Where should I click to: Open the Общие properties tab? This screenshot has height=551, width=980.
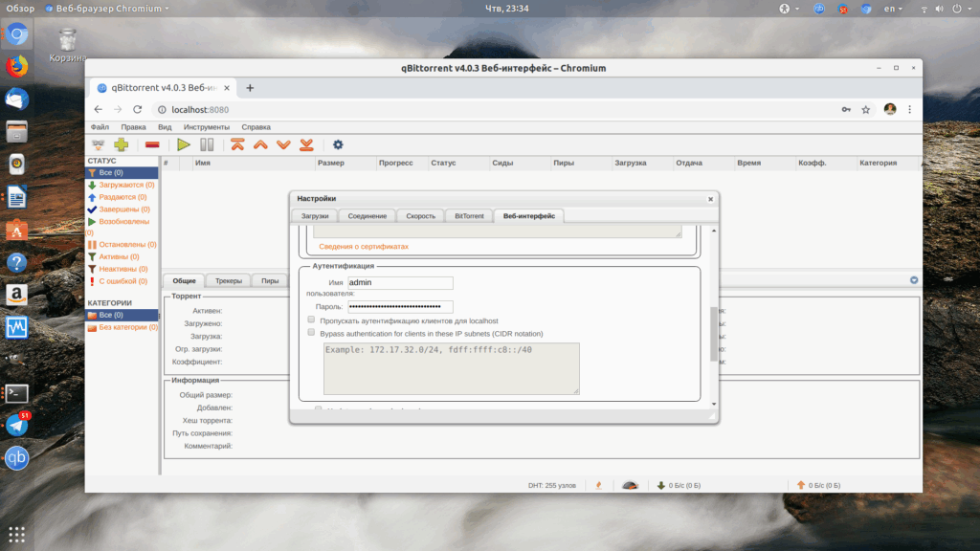pyautogui.click(x=184, y=281)
